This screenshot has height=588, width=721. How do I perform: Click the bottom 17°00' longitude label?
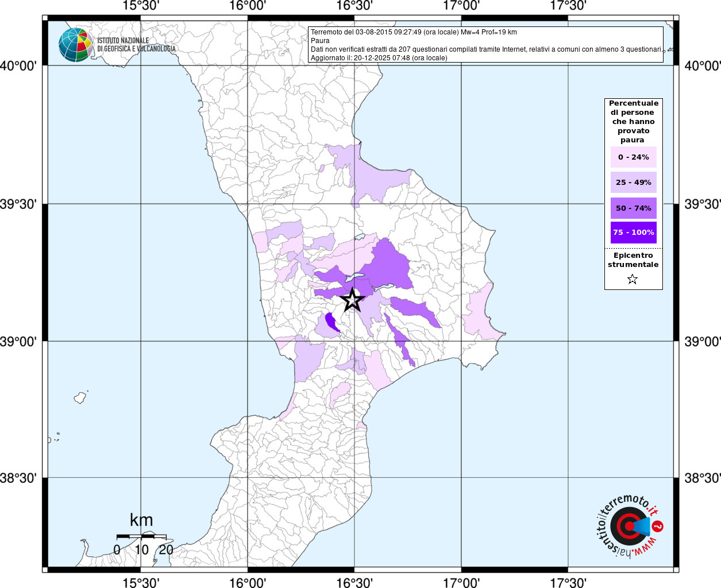(461, 582)
